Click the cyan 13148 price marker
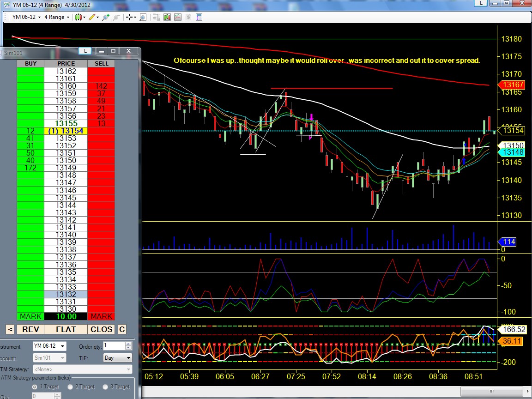Image resolution: width=532 pixels, height=399 pixels. 511,152
